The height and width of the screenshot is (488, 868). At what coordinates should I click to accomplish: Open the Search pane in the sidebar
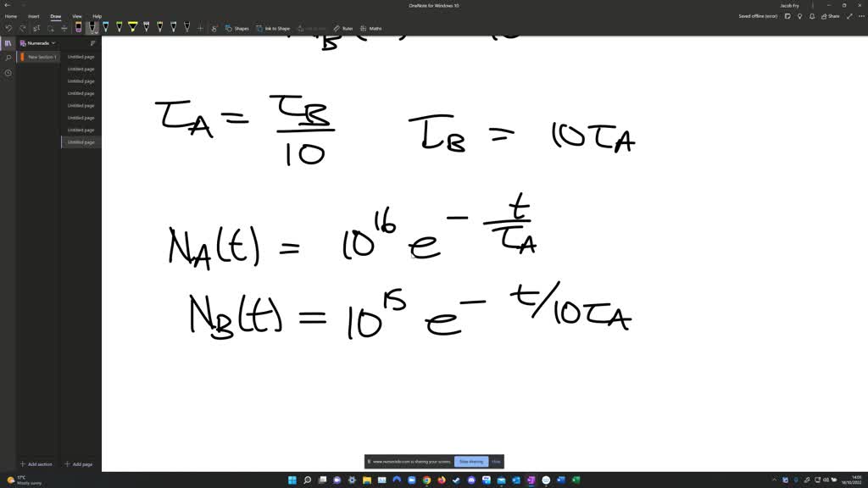[x=8, y=58]
